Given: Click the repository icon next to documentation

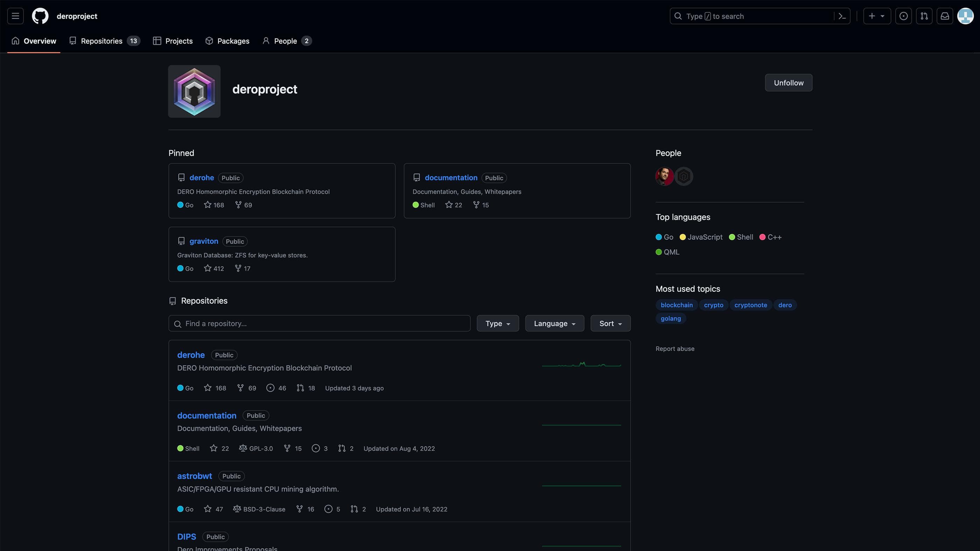Looking at the screenshot, I should pos(416,178).
